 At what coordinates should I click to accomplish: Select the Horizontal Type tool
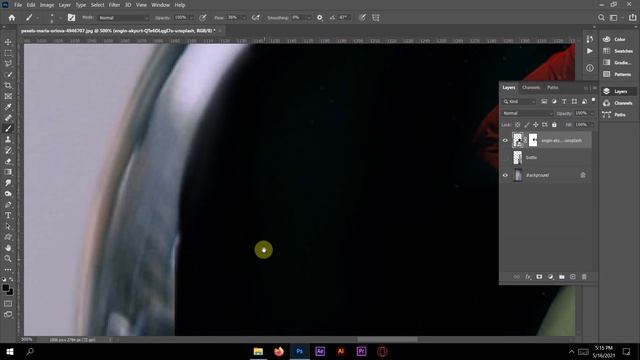tap(8, 215)
